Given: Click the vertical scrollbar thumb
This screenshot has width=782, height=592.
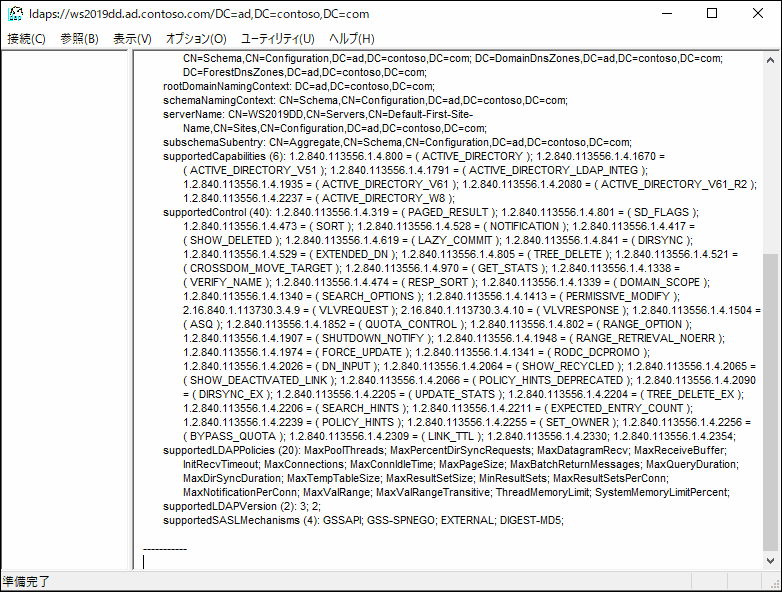Looking at the screenshot, I should pyautogui.click(x=770, y=402).
